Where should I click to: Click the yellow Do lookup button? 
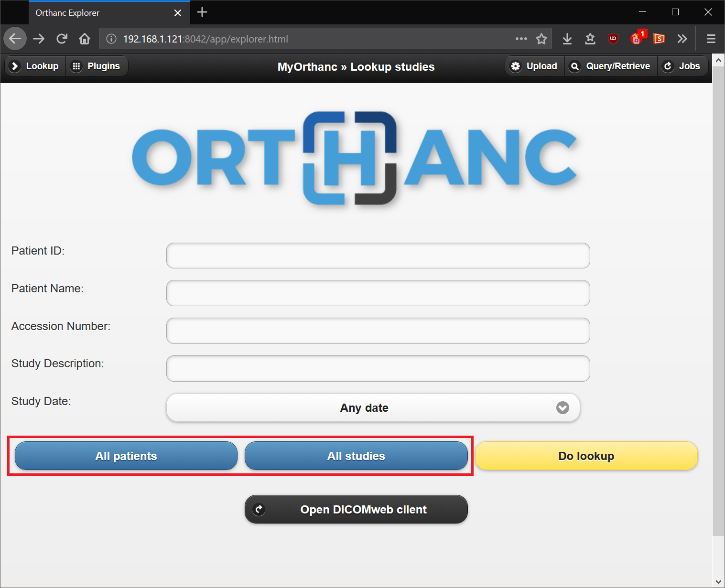[x=586, y=456]
